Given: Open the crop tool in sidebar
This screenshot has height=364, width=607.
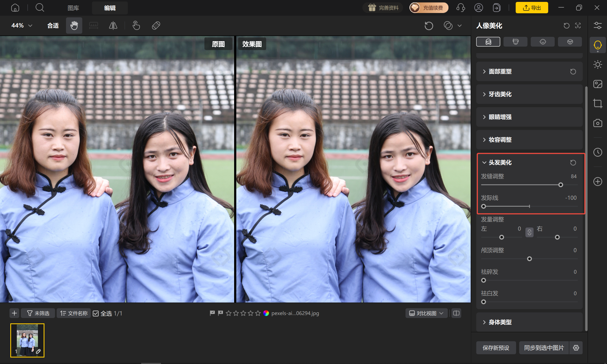Looking at the screenshot, I should tap(598, 103).
